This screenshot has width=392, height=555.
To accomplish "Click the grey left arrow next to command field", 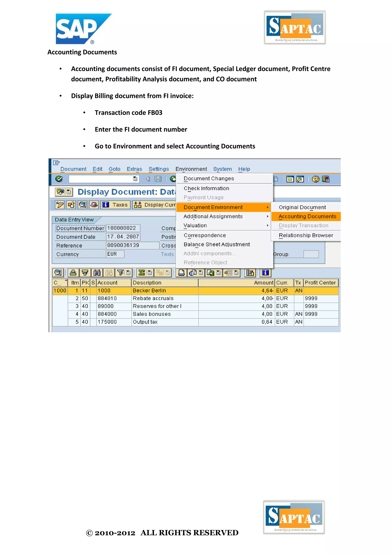I will click(148, 179).
